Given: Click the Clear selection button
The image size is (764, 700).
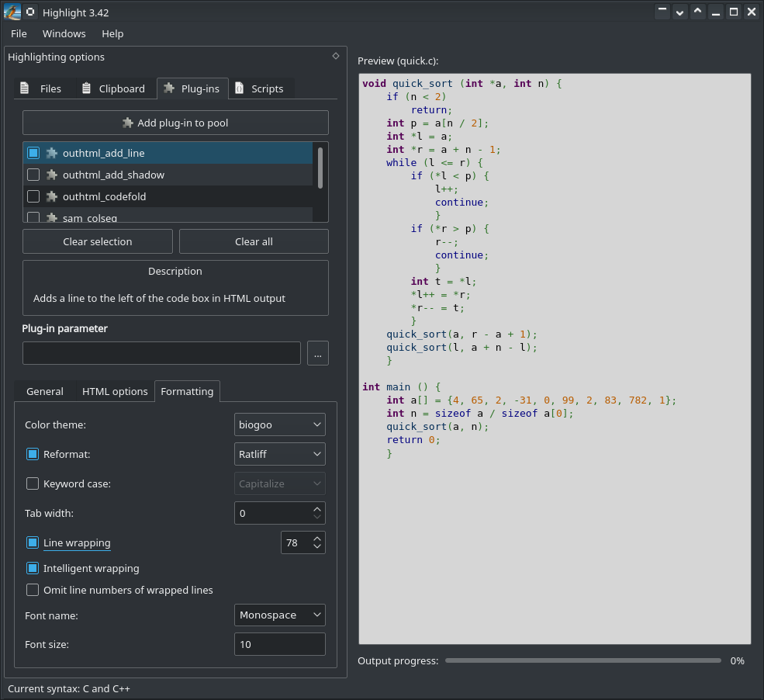Looking at the screenshot, I should pos(98,242).
